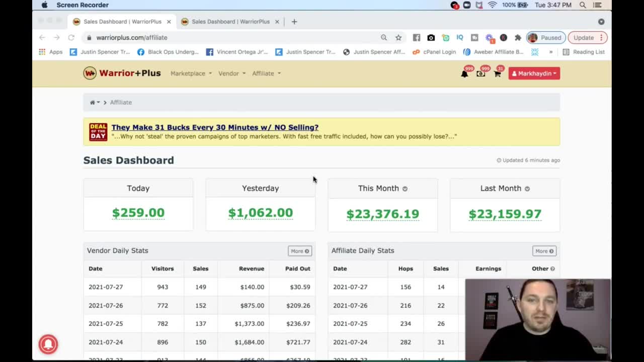Click Today's $259.00 earnings
The image size is (644, 362).
click(x=138, y=213)
